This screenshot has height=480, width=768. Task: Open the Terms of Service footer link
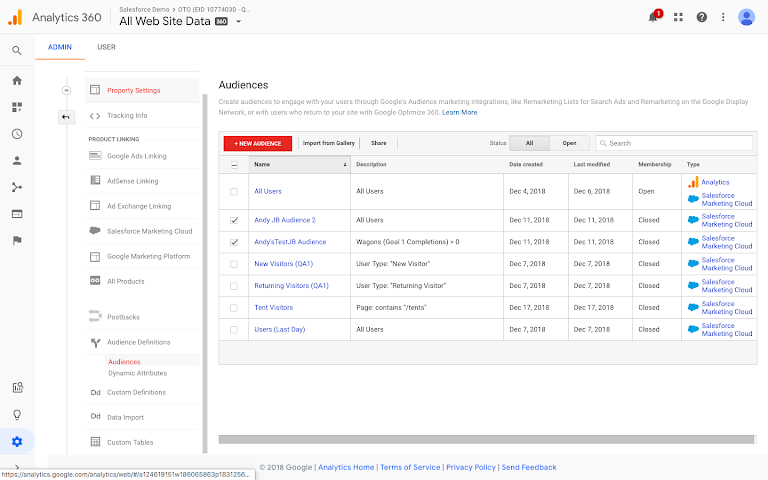(x=410, y=467)
